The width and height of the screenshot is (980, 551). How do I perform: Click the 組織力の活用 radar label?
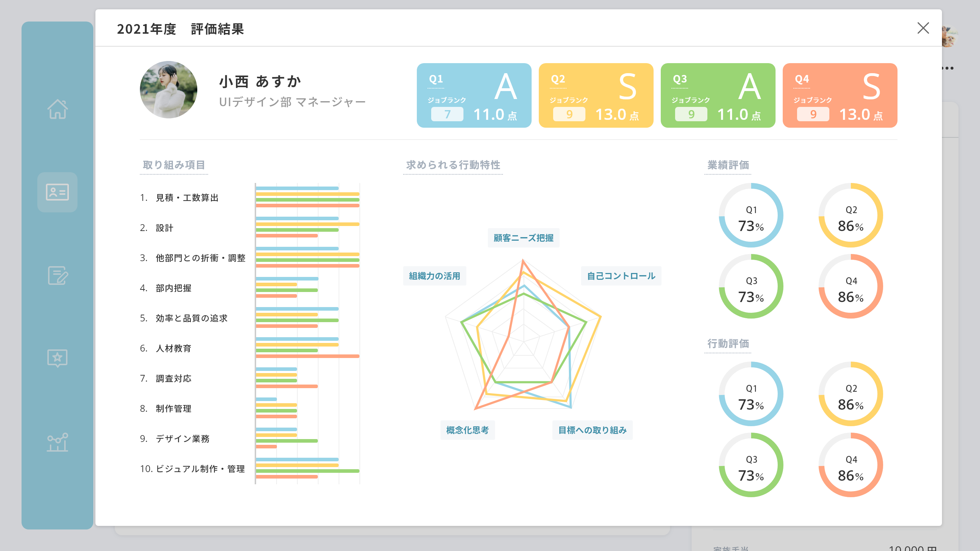pos(434,276)
